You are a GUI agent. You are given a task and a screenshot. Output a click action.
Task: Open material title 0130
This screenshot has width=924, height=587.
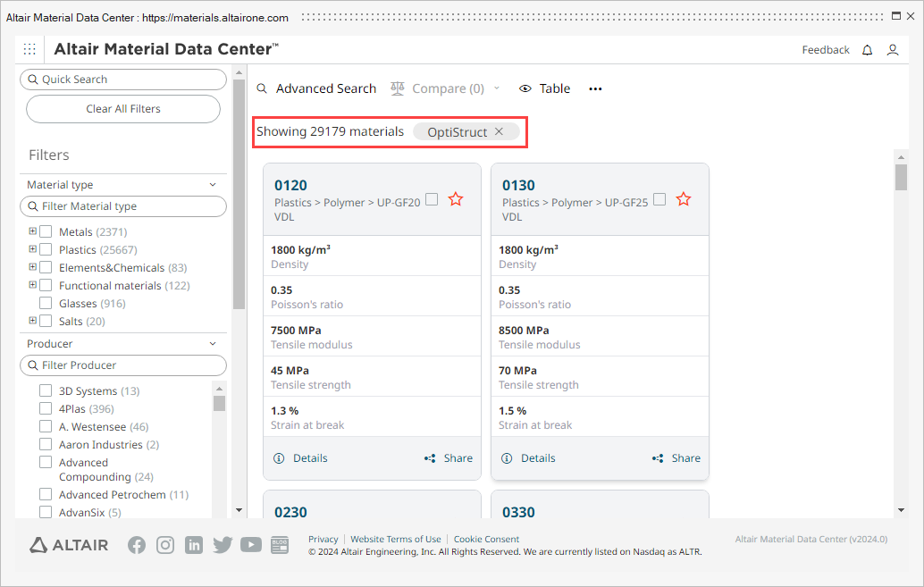click(x=518, y=185)
